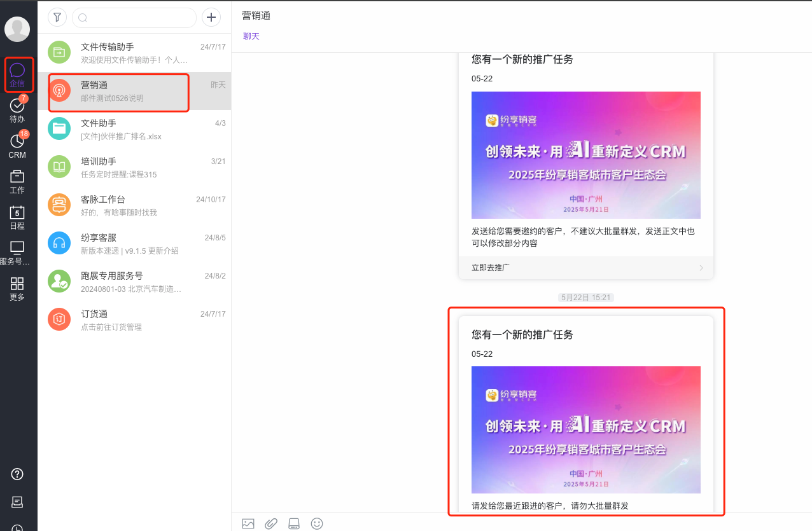The width and height of the screenshot is (812, 531).
Task: Click the chevron arrow beside 立即去推广
Action: [x=701, y=268]
